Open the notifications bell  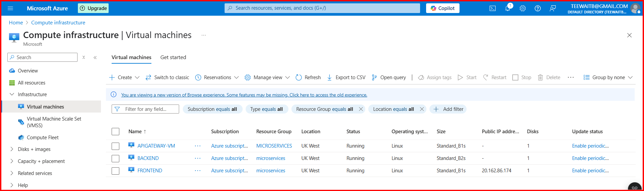pyautogui.click(x=508, y=8)
